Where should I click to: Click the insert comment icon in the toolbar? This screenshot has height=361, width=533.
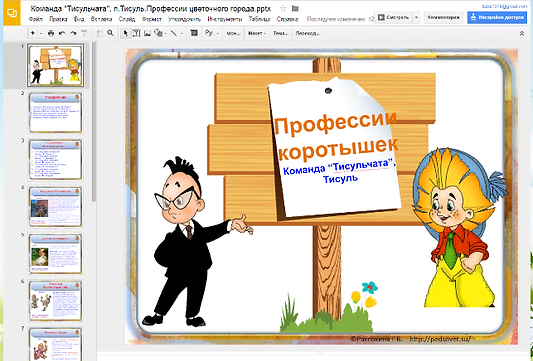[194, 33]
